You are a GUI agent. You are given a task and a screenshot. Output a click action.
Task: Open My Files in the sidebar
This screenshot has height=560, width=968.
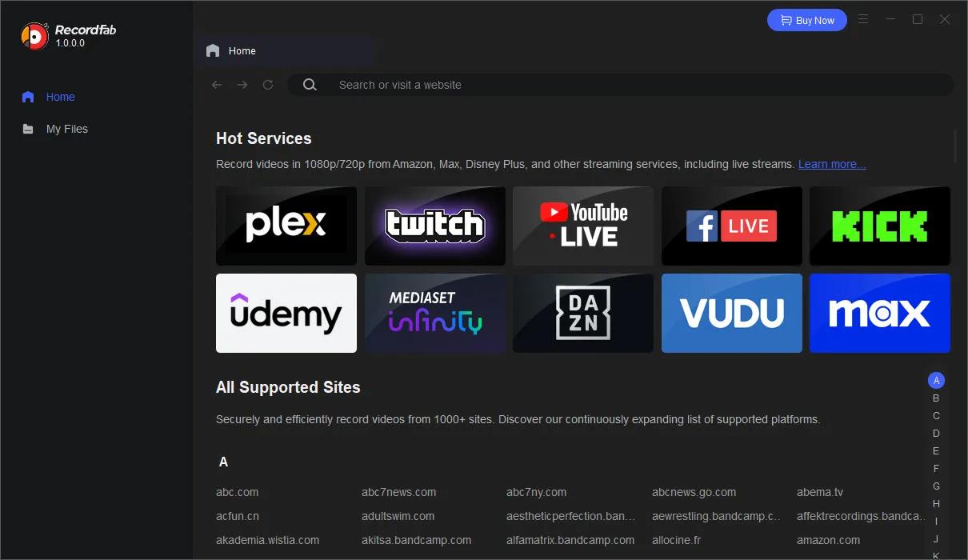coord(67,129)
